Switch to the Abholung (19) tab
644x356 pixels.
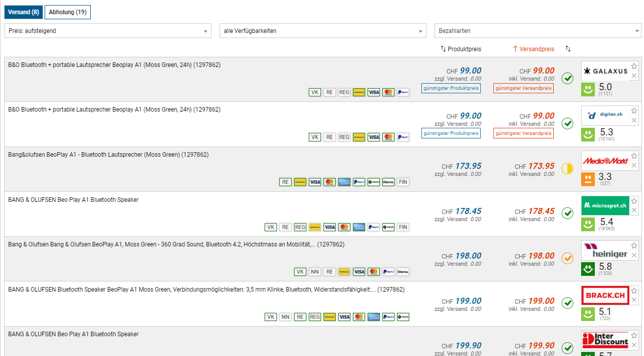(67, 12)
